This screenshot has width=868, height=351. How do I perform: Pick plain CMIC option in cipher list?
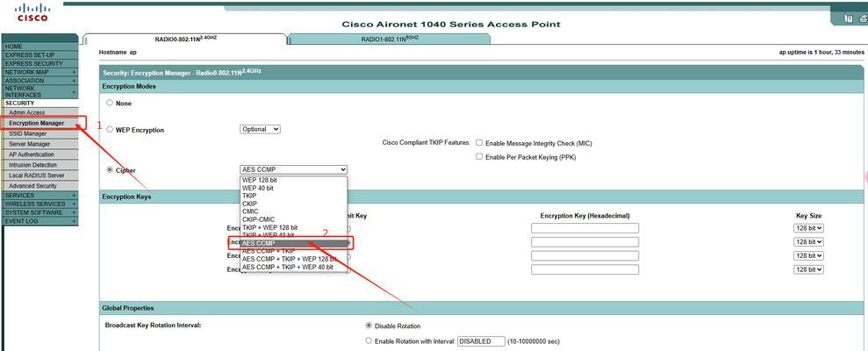pyautogui.click(x=293, y=211)
